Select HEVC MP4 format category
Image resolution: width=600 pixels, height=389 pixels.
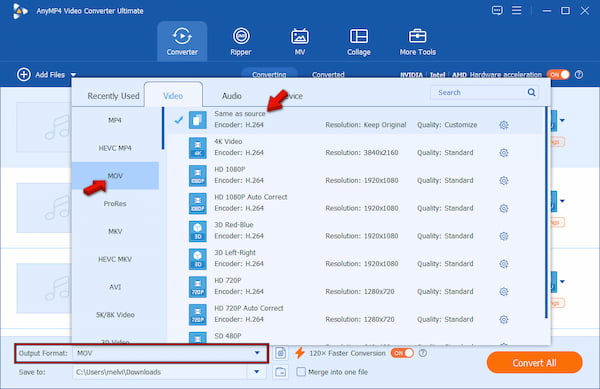point(115,148)
